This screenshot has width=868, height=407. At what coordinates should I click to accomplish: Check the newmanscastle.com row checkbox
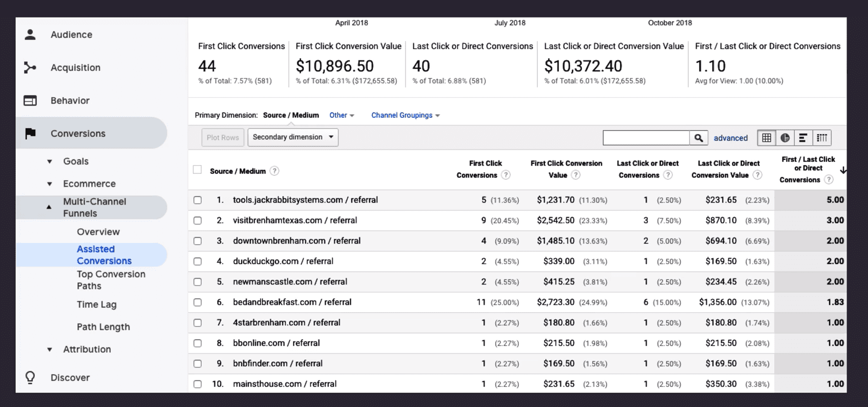(198, 282)
